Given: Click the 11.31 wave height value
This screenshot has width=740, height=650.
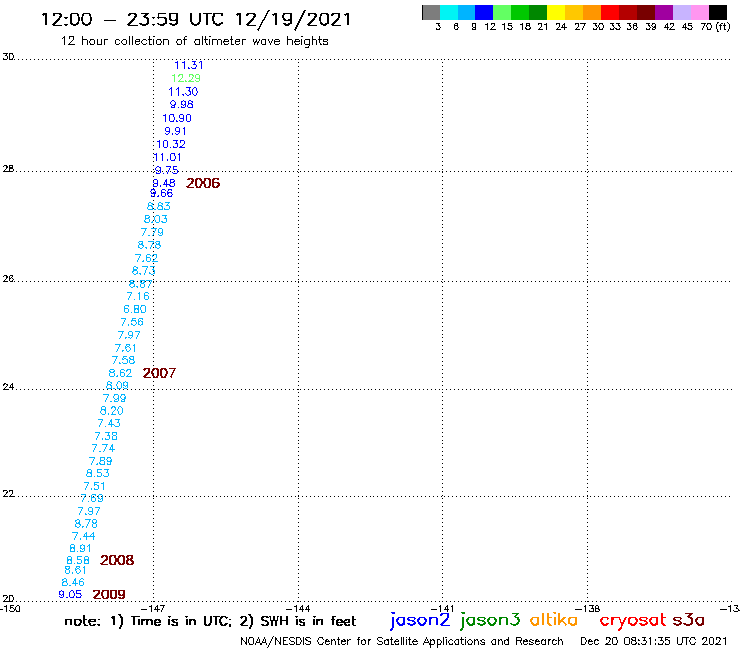Looking at the screenshot, I should point(189,66).
